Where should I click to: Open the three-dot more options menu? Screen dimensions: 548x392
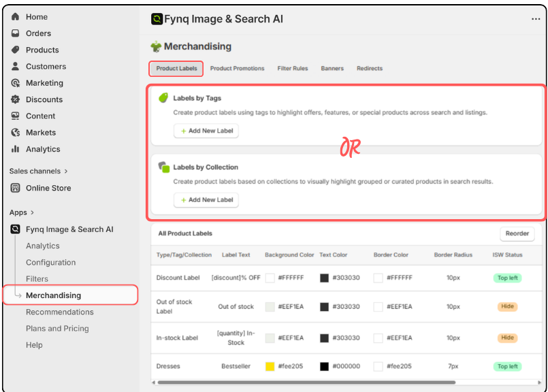(536, 19)
